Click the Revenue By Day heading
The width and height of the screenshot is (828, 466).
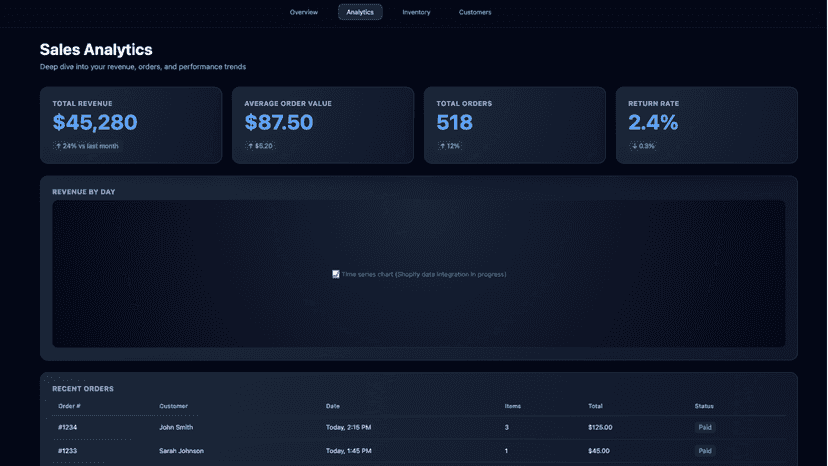pos(83,192)
